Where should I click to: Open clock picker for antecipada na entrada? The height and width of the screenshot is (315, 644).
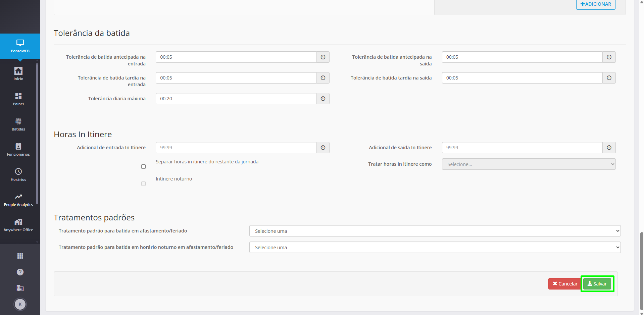[323, 57]
